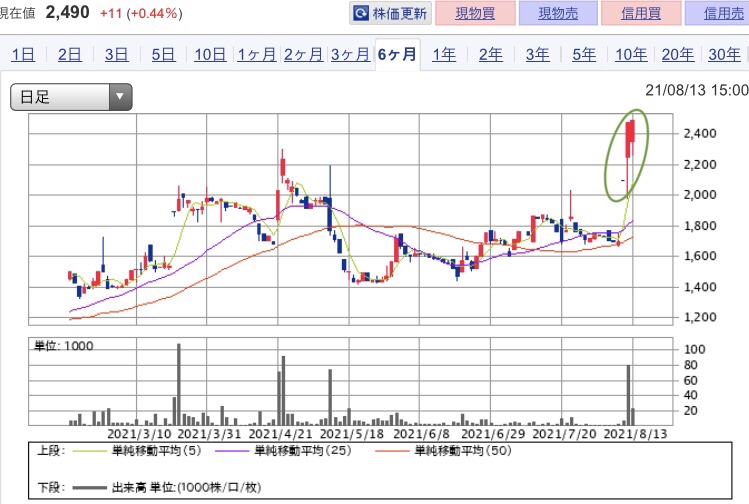Click the 1,400 price axis label
The width and height of the screenshot is (749, 504).
700,287
